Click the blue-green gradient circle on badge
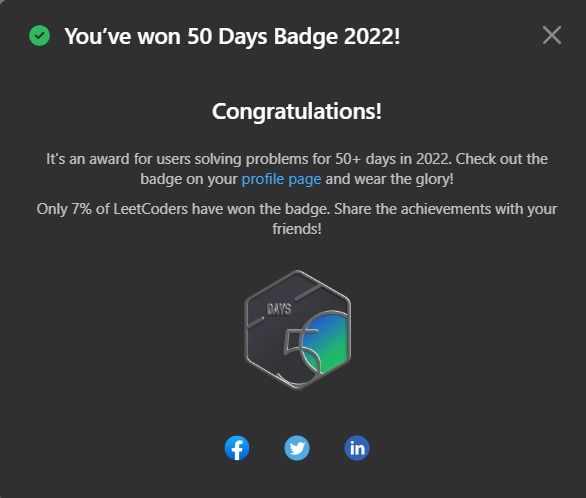 click(x=327, y=342)
